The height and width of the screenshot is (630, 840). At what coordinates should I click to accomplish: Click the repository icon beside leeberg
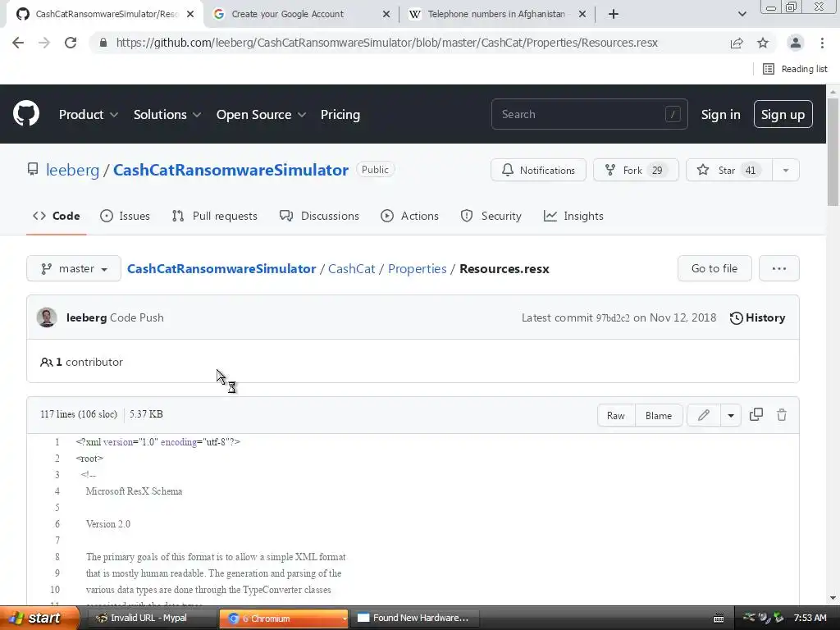point(33,170)
